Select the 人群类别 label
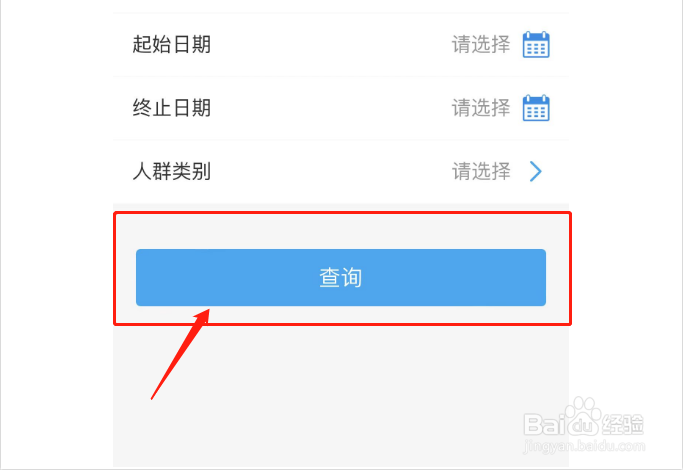 (x=172, y=171)
